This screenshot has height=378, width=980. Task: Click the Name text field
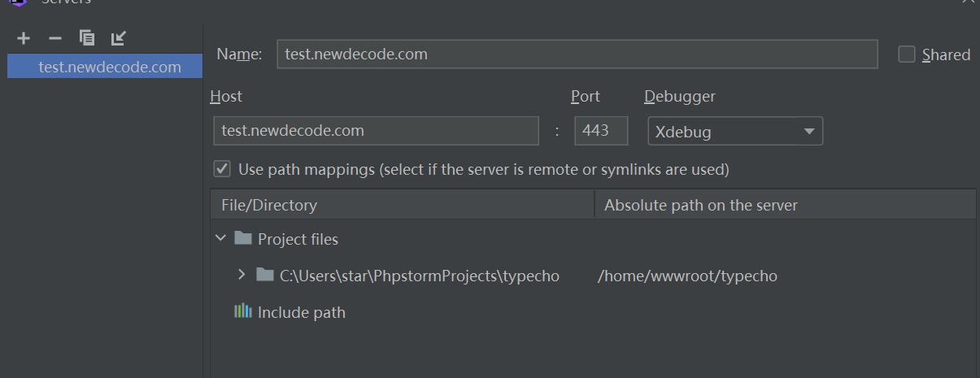click(577, 54)
